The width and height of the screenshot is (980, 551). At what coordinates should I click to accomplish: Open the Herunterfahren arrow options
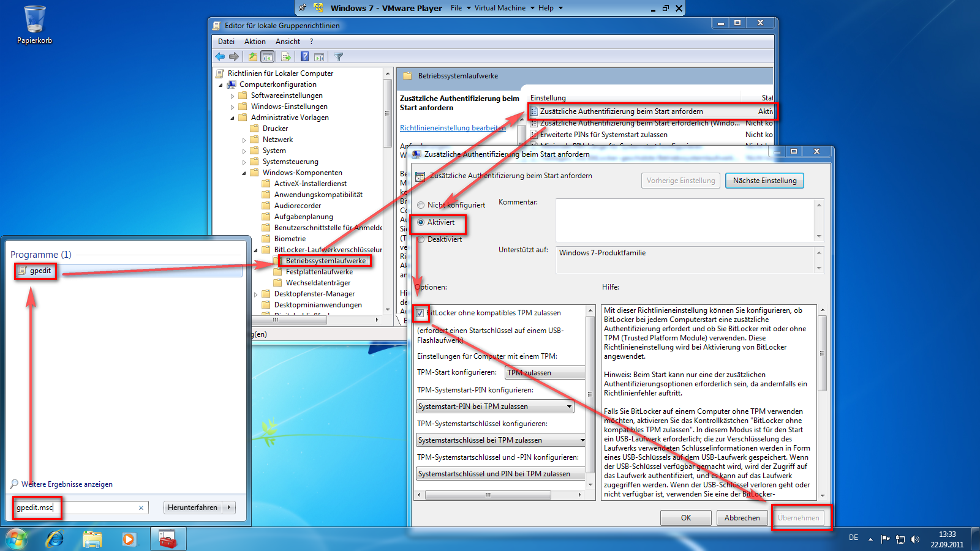tap(229, 508)
